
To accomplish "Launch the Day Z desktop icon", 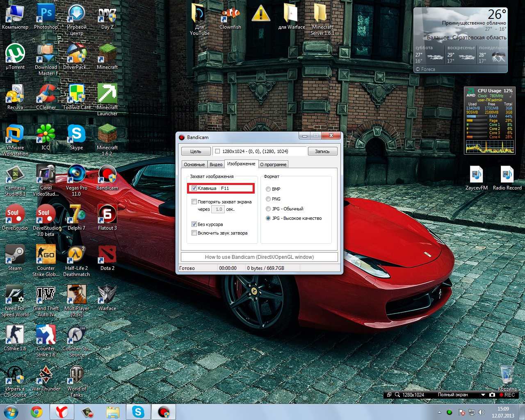I will 107,17.
